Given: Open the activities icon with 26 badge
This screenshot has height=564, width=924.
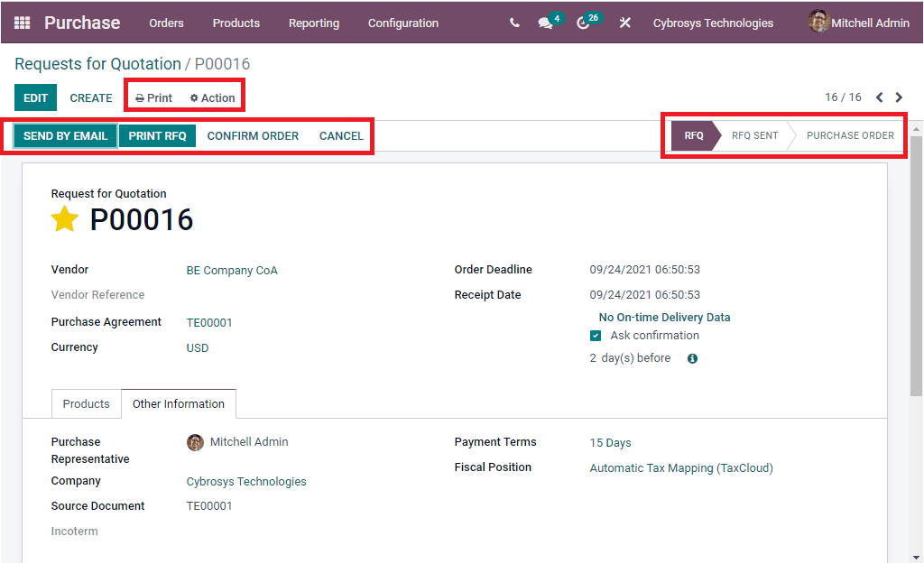Looking at the screenshot, I should [x=584, y=22].
